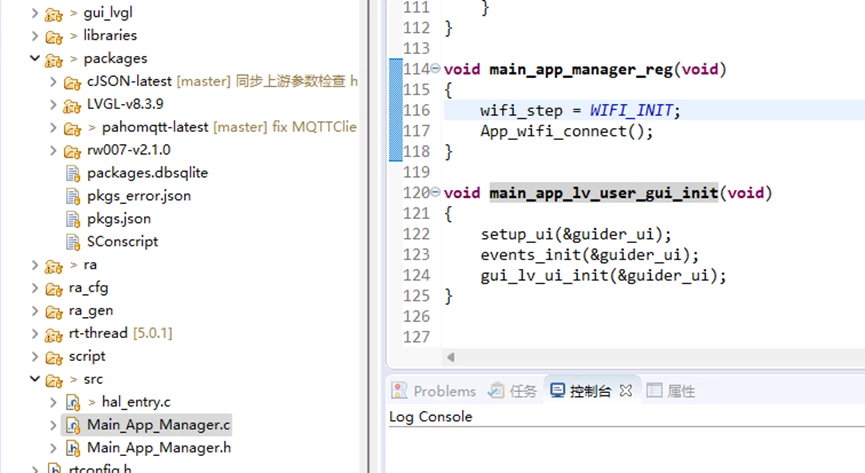Click the Problems tab icon

point(399,391)
